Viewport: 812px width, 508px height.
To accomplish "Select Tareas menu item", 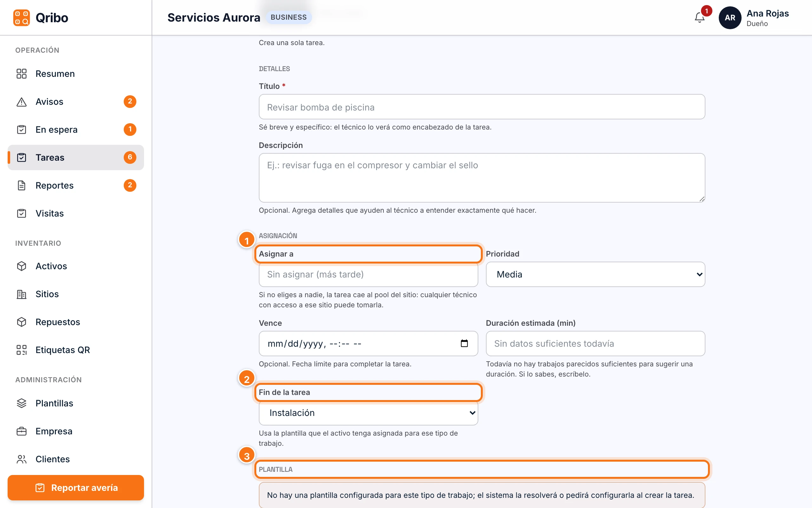I will (x=75, y=157).
